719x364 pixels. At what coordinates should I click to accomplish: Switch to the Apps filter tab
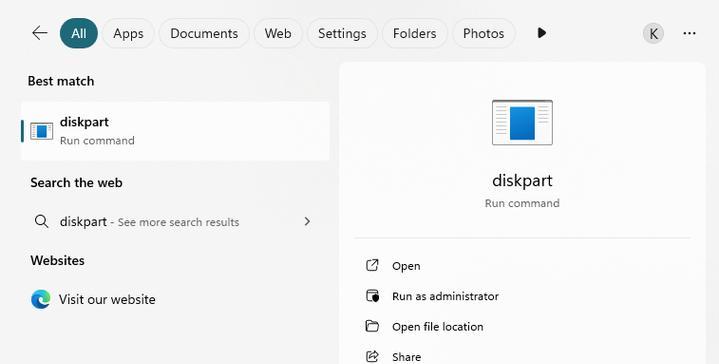pos(128,33)
